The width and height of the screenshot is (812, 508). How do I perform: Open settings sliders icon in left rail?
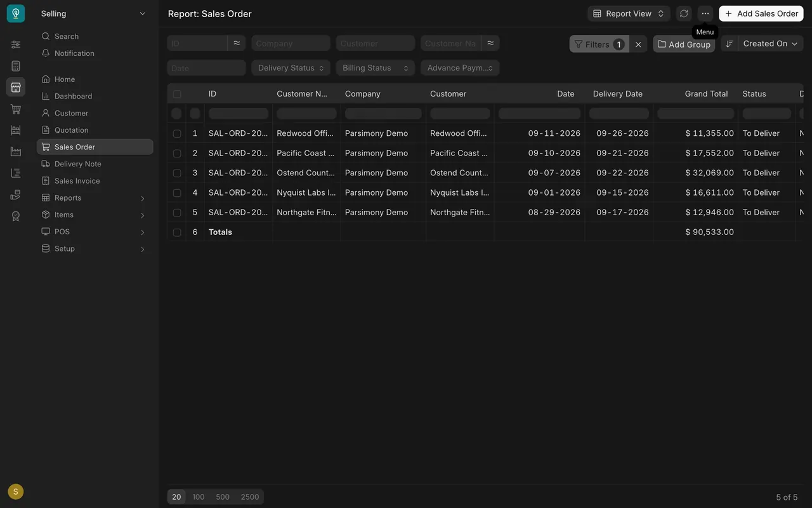coord(16,44)
